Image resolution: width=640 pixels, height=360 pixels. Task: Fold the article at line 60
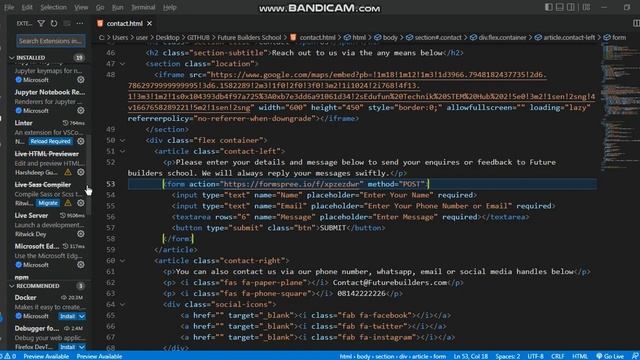[122, 261]
